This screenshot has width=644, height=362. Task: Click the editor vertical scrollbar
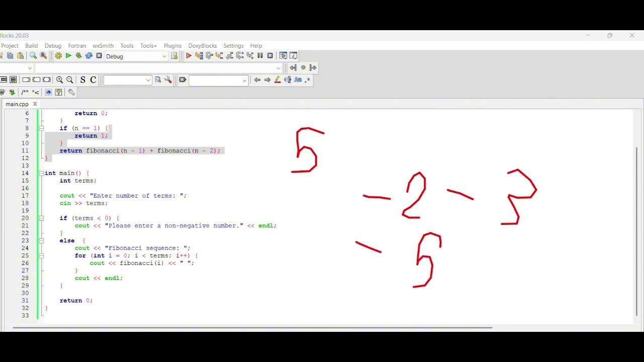tap(637, 231)
